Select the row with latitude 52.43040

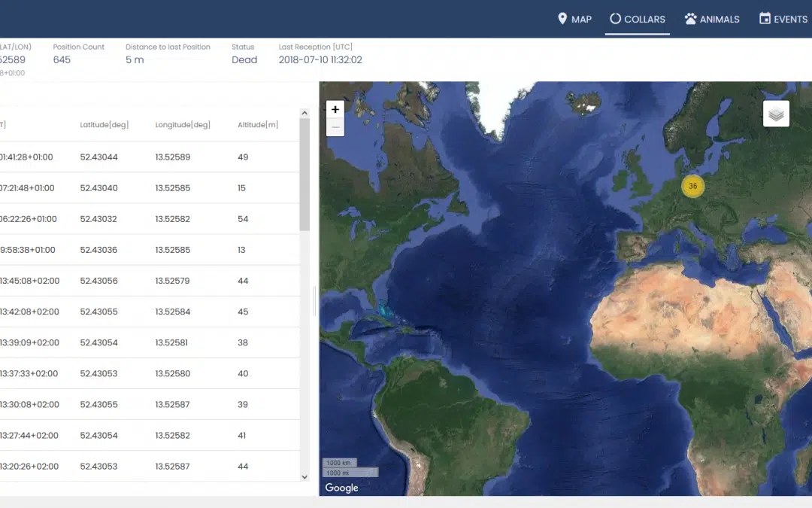click(x=150, y=188)
